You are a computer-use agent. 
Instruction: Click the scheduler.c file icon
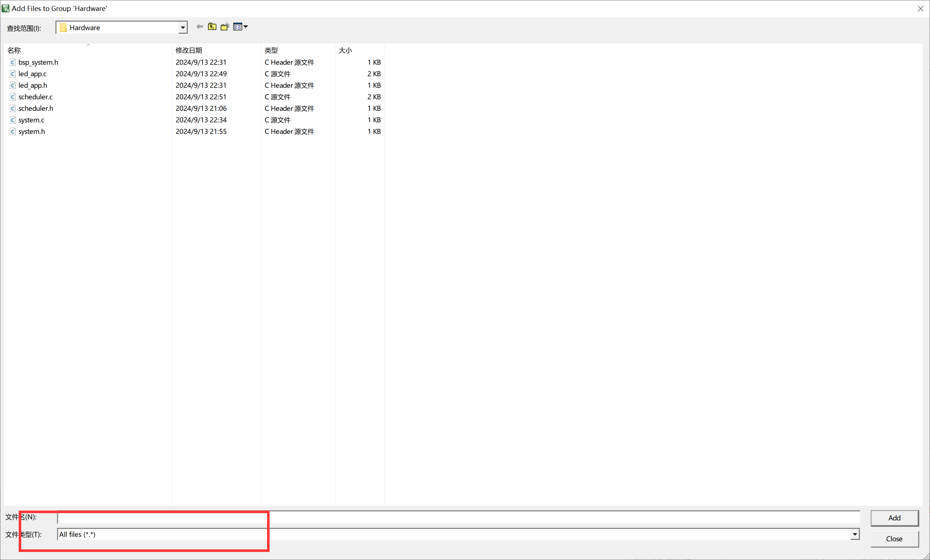pos(12,97)
